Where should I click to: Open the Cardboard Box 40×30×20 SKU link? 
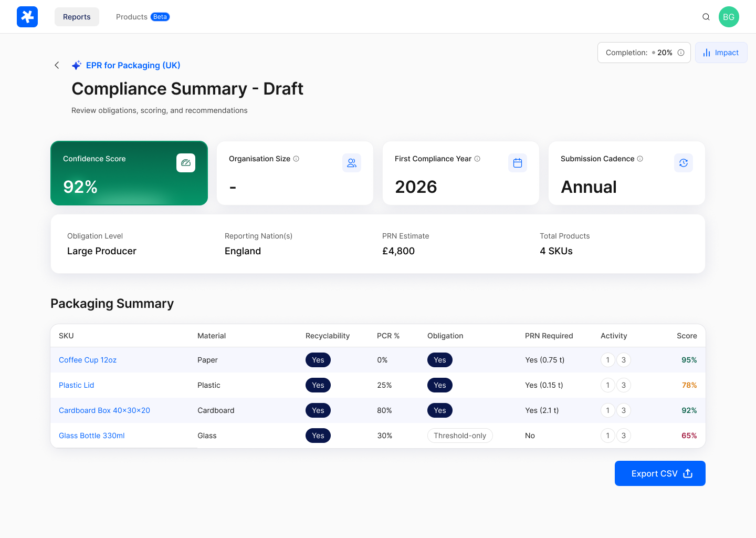104,410
